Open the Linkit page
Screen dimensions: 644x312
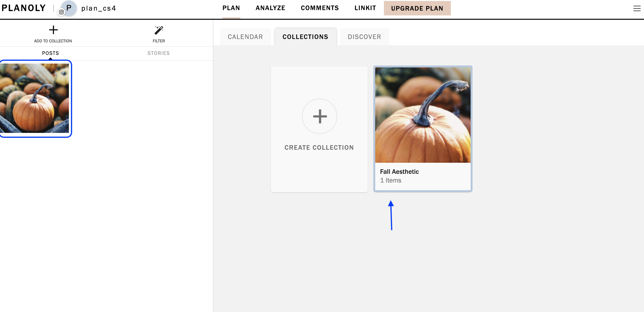[365, 8]
